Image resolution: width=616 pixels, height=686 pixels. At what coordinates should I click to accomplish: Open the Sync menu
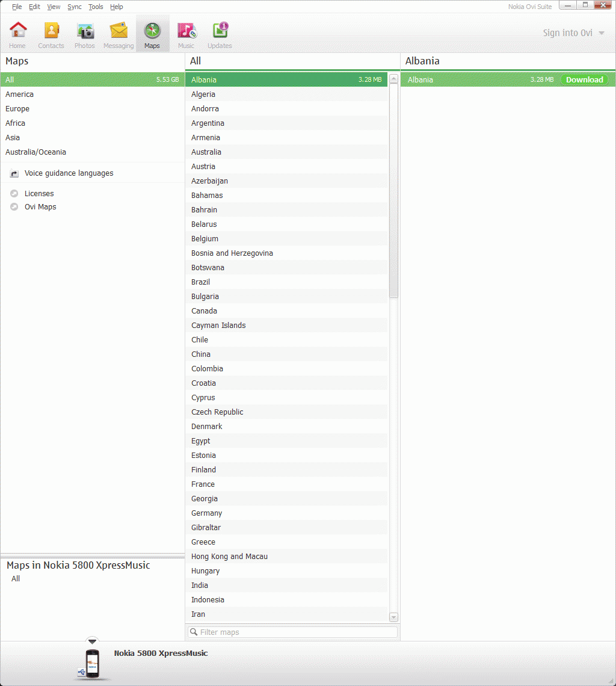coord(75,7)
